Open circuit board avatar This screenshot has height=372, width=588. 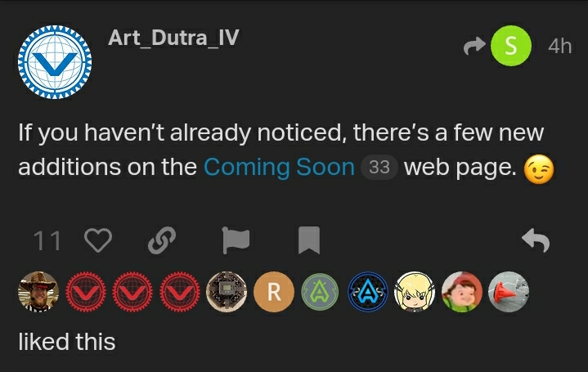pyautogui.click(x=227, y=292)
